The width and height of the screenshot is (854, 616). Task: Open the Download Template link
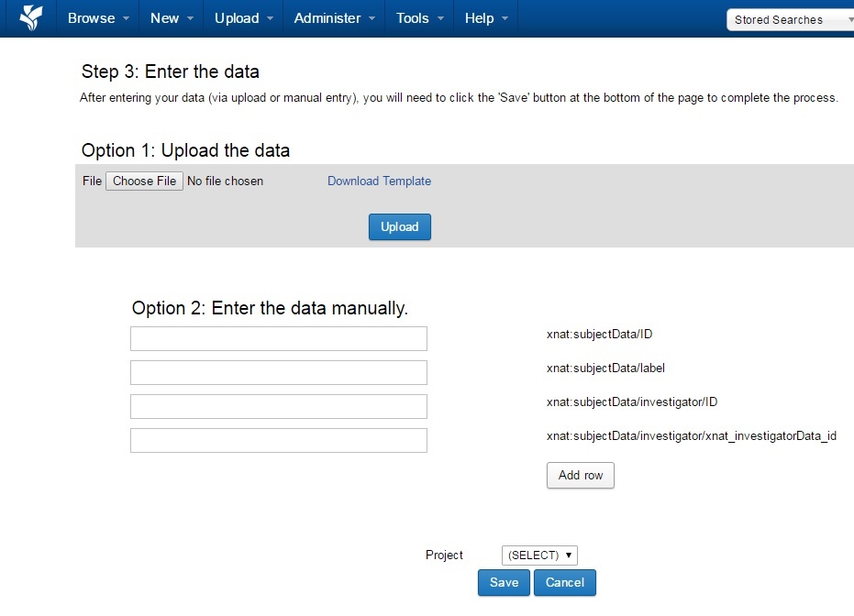379,181
